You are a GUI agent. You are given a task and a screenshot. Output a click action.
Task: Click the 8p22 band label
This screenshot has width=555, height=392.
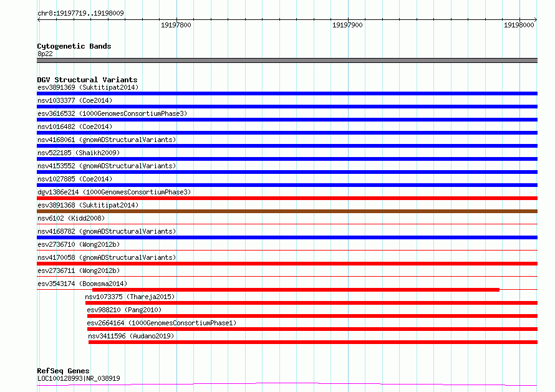[45, 54]
